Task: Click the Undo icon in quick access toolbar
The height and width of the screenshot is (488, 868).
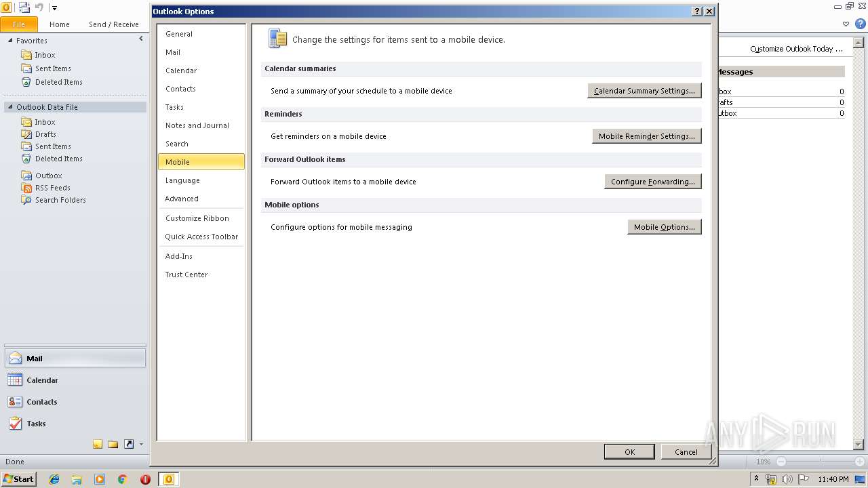Action: point(39,7)
